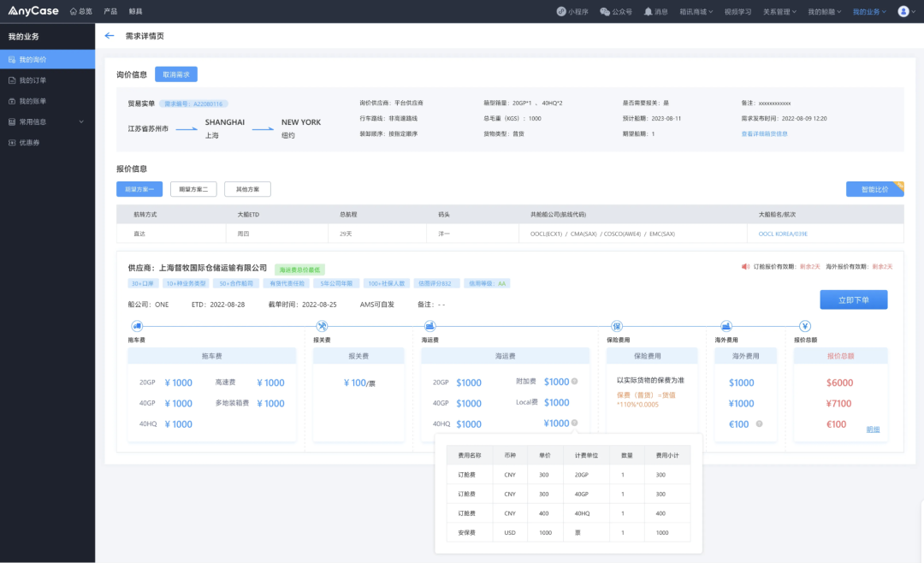Click the 常用信息 sidebar icon
The height and width of the screenshot is (563, 924).
pos(12,121)
